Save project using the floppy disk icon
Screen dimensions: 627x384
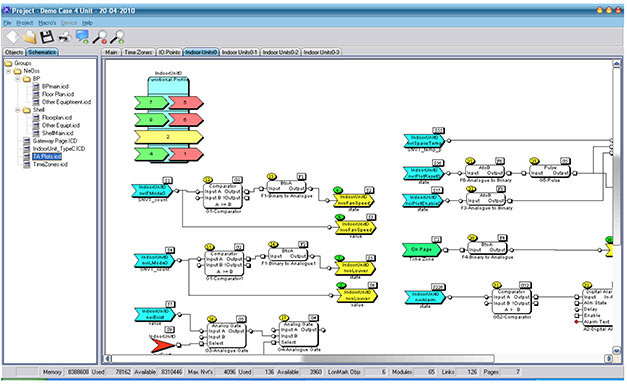point(47,37)
